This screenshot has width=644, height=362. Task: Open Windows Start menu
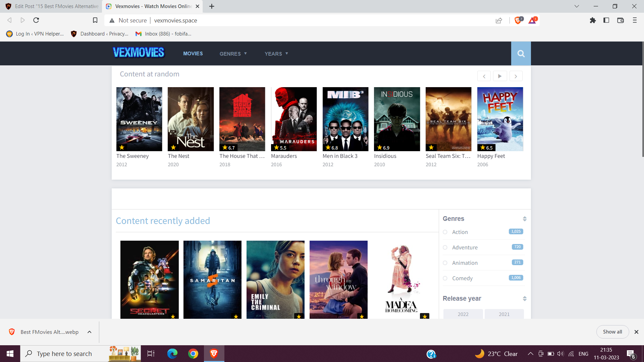click(x=10, y=354)
